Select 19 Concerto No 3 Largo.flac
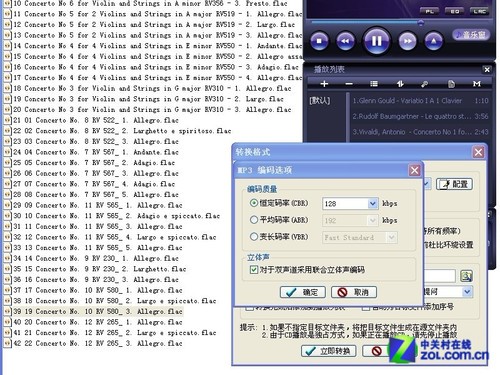This screenshot has height=375, width=500. (x=149, y=99)
